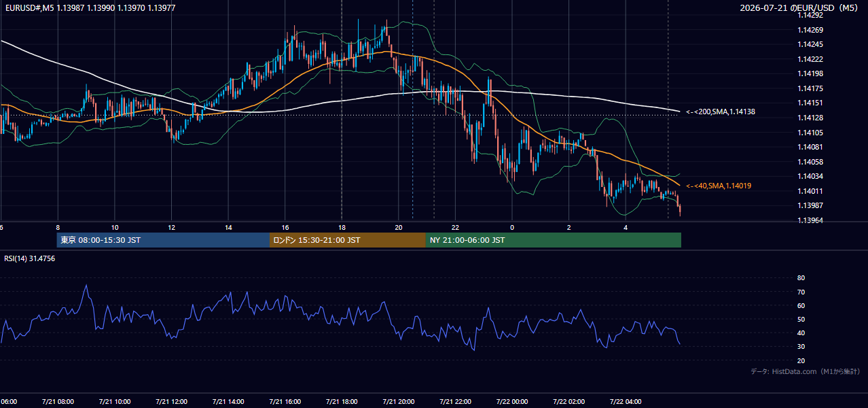
Task: Click RSI scale value 70
Action: tap(801, 292)
